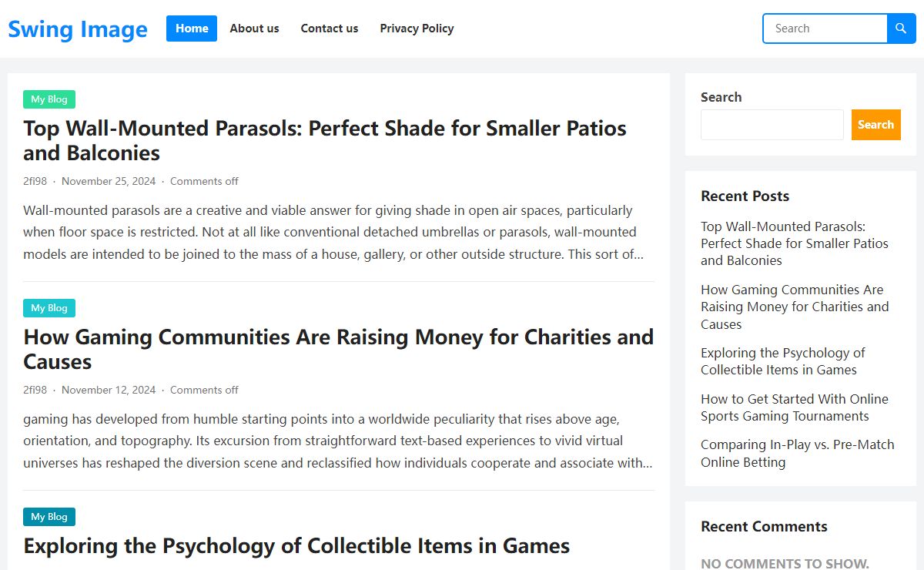Click the green My Blog tag on Parasols post
The height and width of the screenshot is (570, 924).
pyautogui.click(x=49, y=99)
